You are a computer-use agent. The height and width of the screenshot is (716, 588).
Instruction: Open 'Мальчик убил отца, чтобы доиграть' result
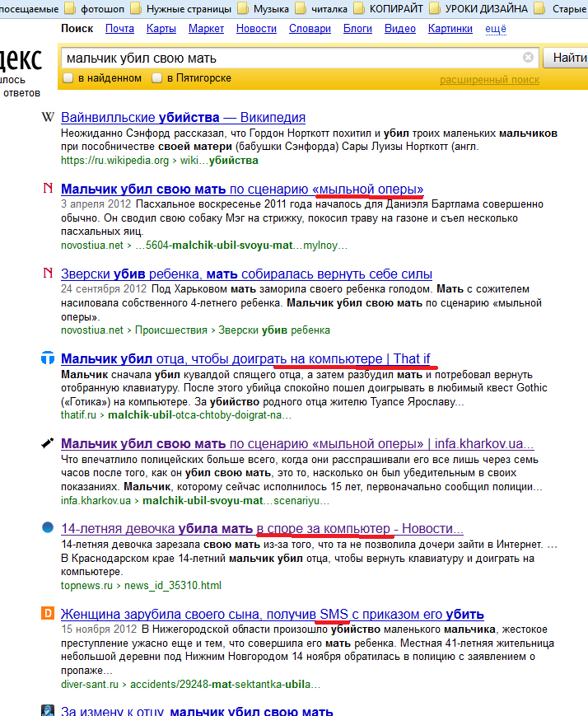click(x=245, y=358)
